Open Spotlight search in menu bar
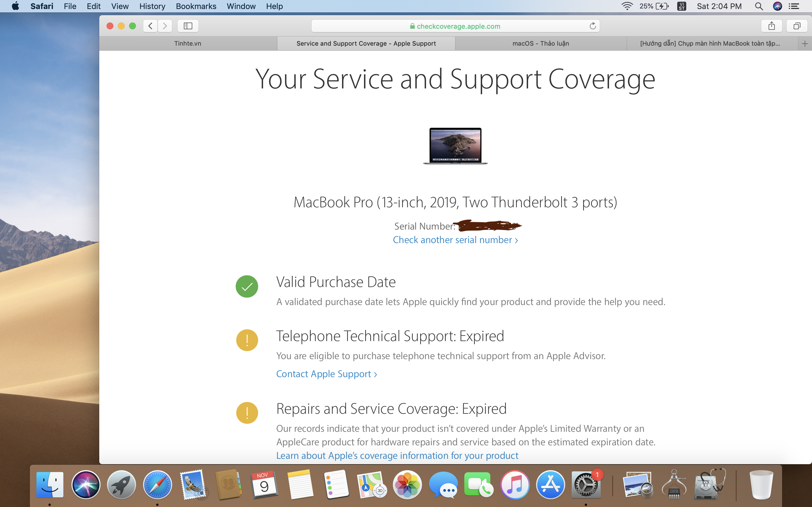Viewport: 812px width, 507px height. (x=759, y=6)
